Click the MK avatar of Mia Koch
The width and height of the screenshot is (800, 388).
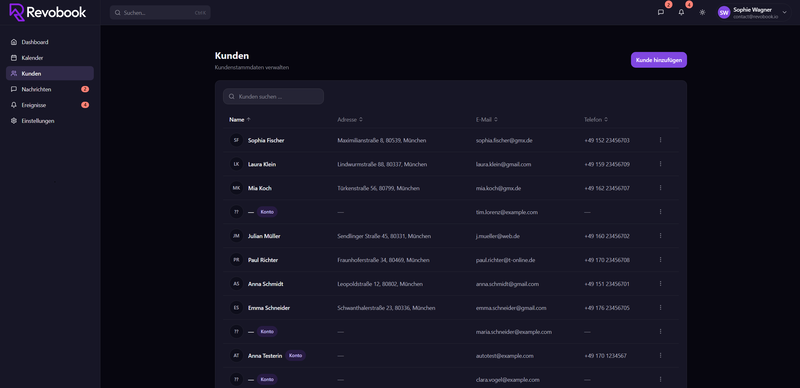click(x=236, y=188)
